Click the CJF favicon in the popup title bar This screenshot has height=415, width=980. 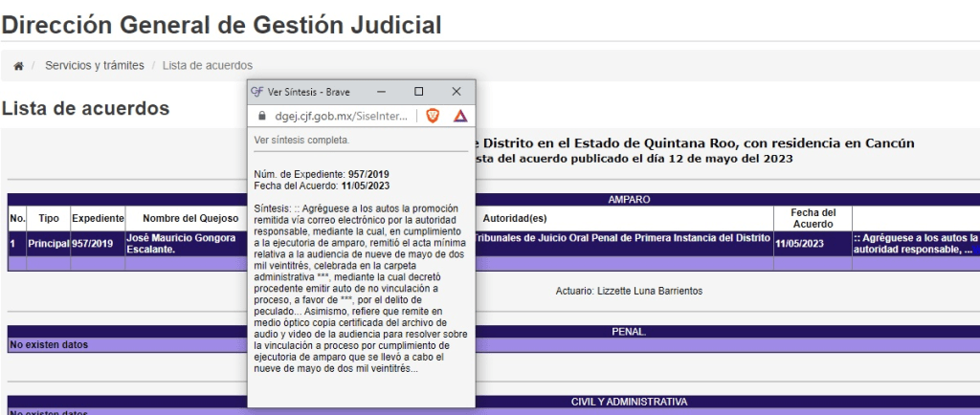click(x=256, y=92)
